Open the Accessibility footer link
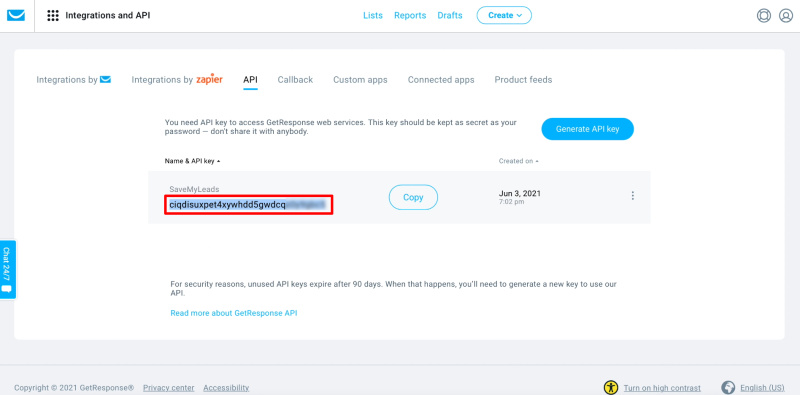 click(226, 388)
